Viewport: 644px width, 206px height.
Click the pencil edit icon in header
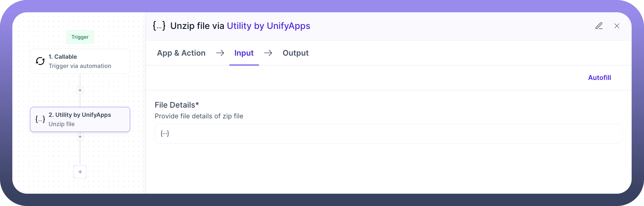point(599,26)
